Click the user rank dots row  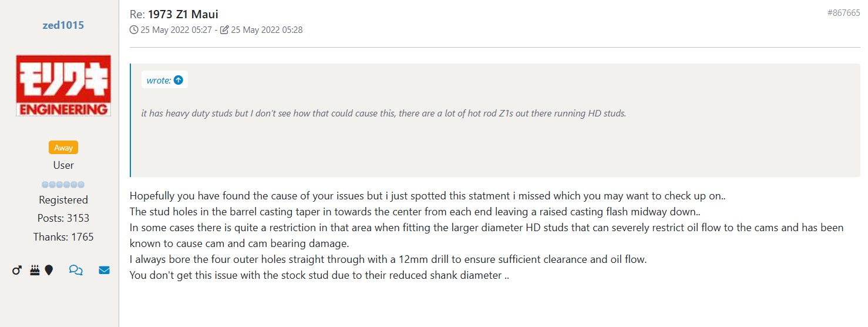[x=63, y=184]
